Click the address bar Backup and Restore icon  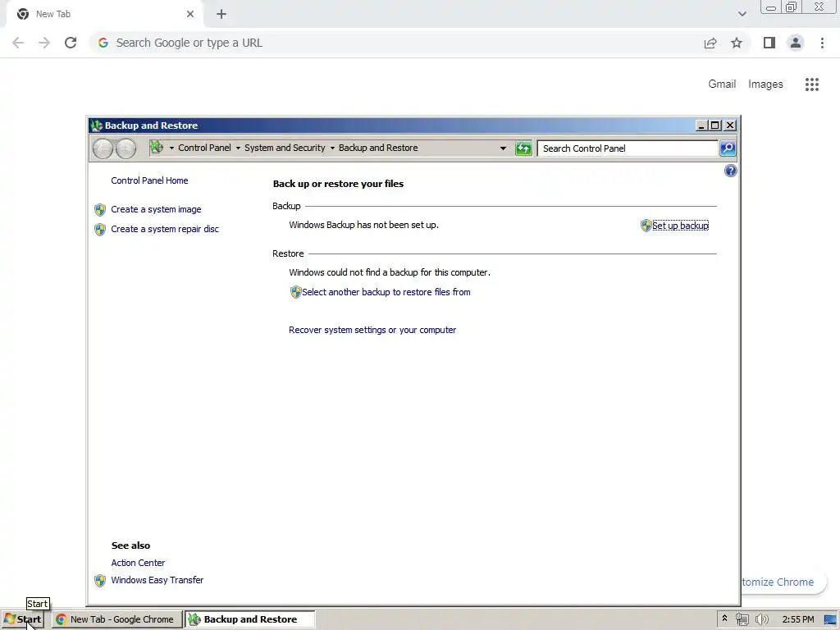[157, 147]
